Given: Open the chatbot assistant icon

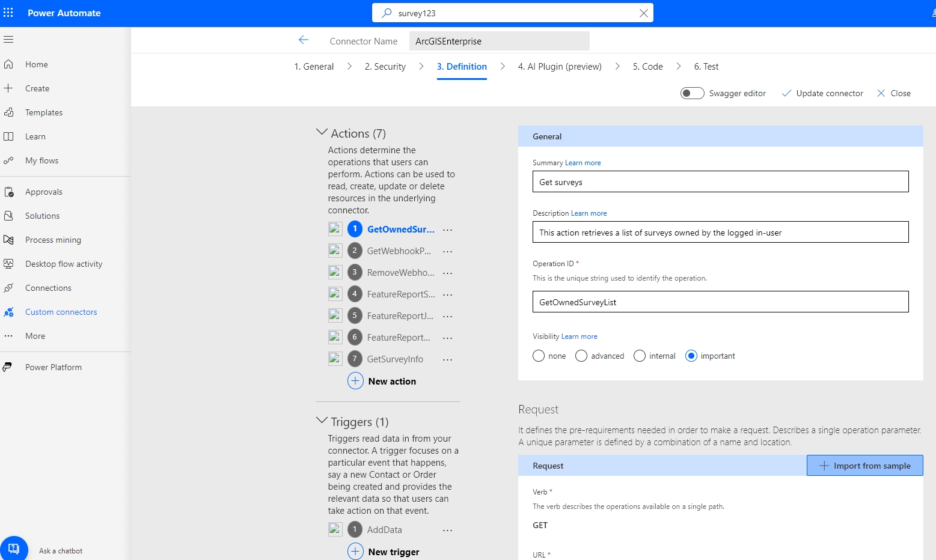Looking at the screenshot, I should point(14,547).
